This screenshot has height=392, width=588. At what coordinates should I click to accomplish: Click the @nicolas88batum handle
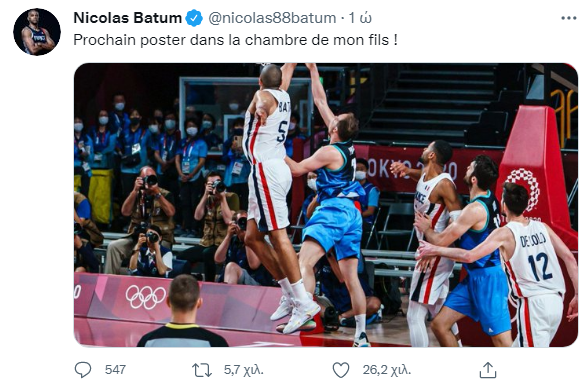point(272,18)
